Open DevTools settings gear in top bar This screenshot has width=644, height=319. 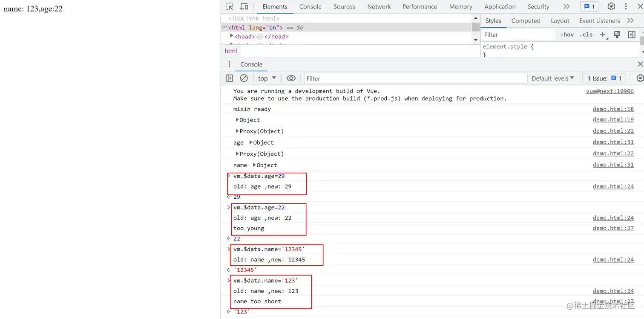(x=611, y=6)
